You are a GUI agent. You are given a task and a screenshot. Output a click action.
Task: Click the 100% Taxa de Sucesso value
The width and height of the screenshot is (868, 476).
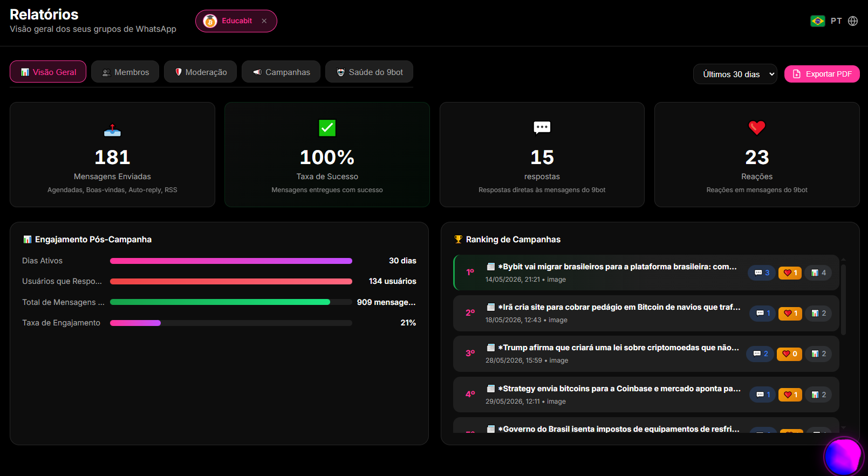(x=327, y=157)
